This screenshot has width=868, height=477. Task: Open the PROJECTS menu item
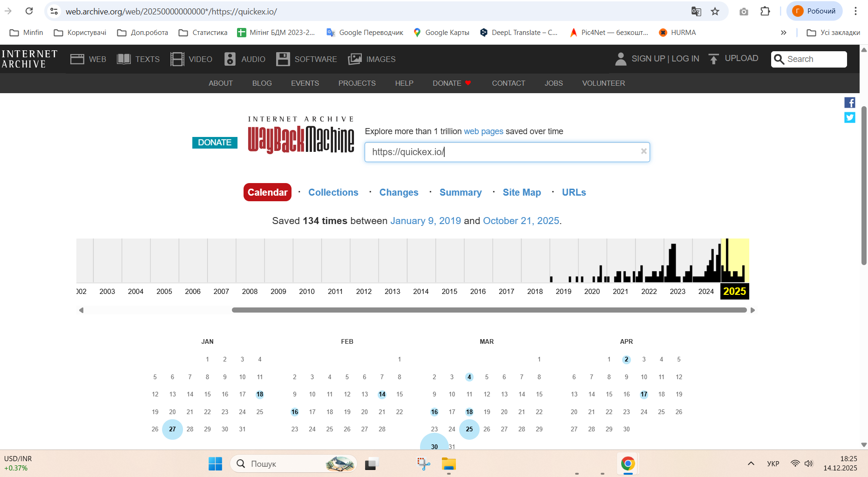(357, 83)
